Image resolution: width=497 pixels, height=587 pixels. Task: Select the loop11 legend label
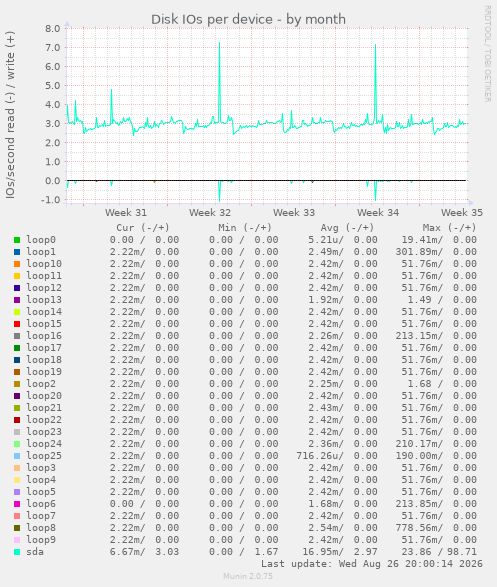click(44, 276)
